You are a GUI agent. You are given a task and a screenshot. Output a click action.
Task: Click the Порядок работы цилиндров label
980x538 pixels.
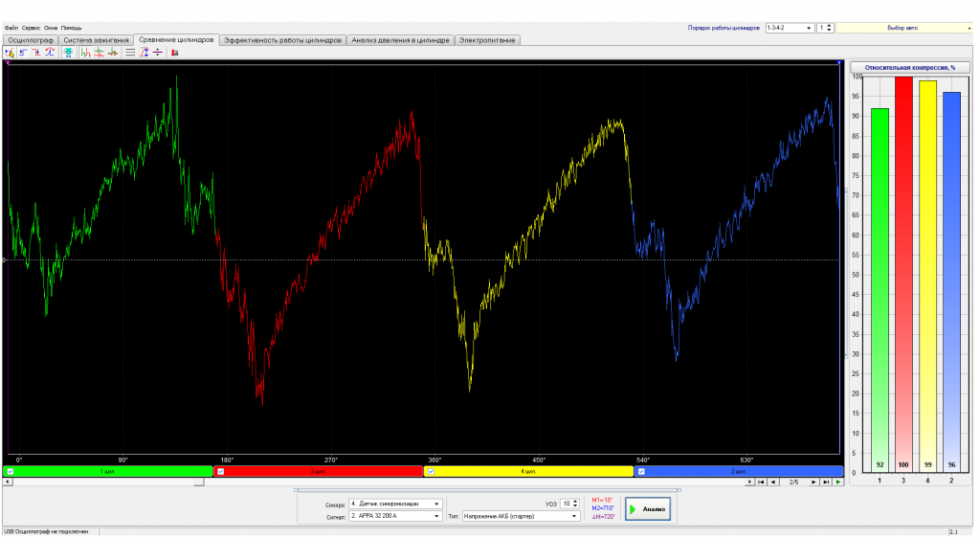pyautogui.click(x=724, y=28)
